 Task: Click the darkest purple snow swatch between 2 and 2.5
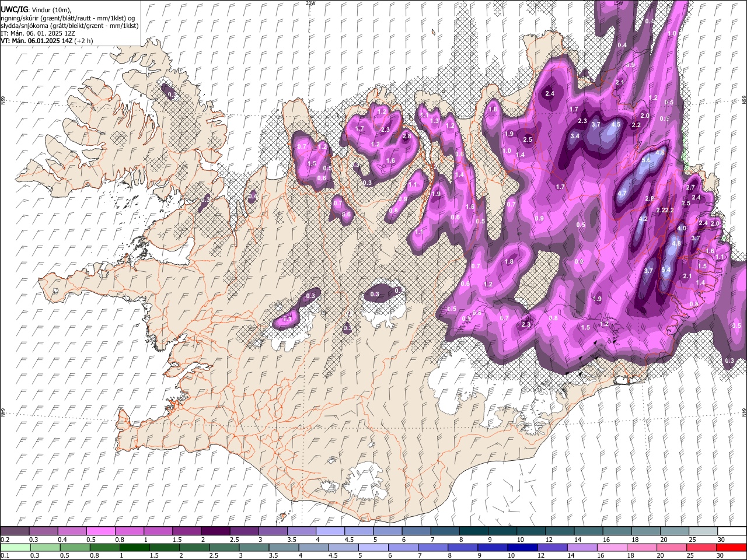(215, 531)
